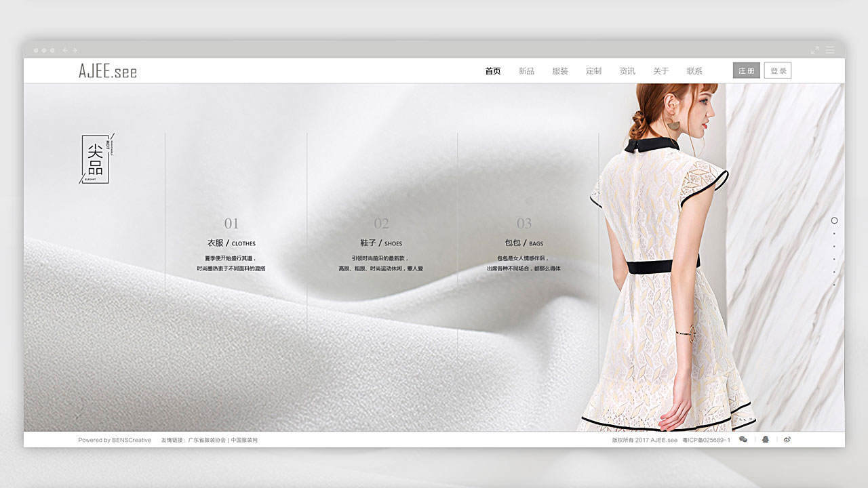The image size is (868, 488).
Task: Click the 注册 register button
Action: [746, 70]
